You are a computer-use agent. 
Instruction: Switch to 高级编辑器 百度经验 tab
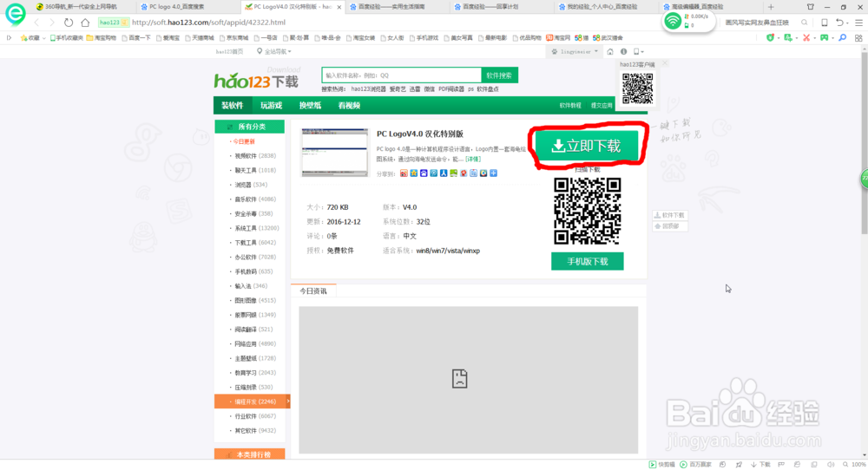(x=697, y=7)
